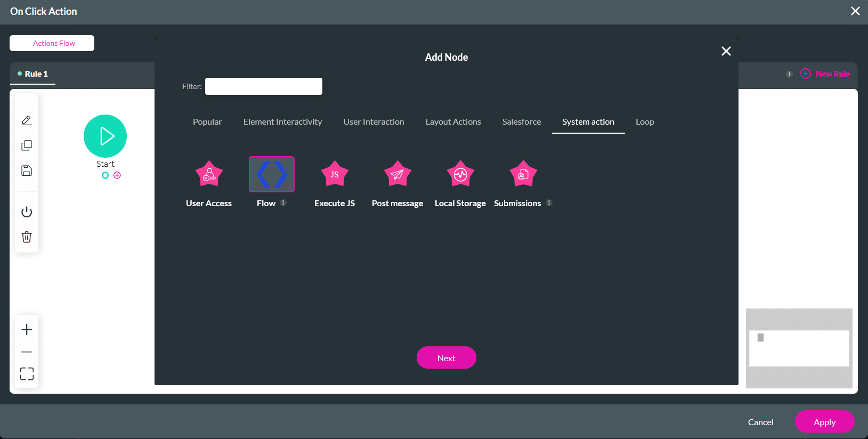
Task: Click the minimap overview thumbnail
Action: tap(799, 348)
